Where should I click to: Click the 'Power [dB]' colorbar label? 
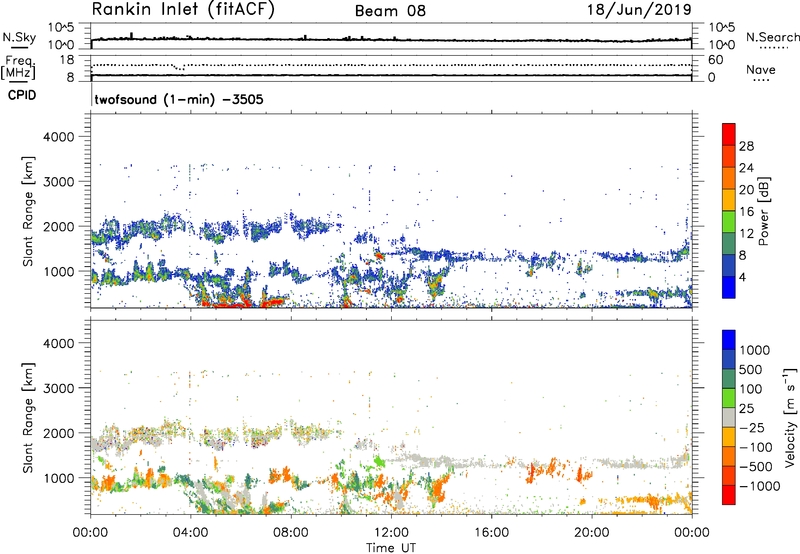[763, 211]
